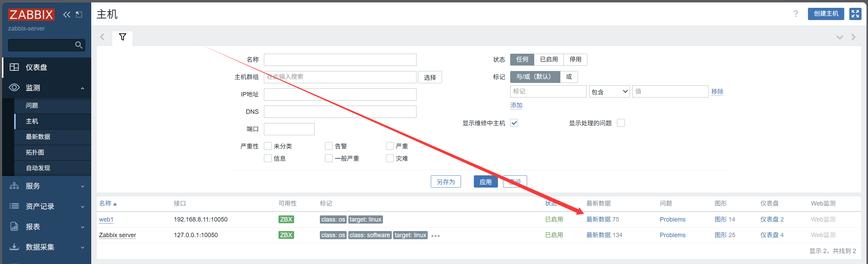Focus the 名称 filter input field
The height and width of the screenshot is (264, 868).
[x=340, y=60]
